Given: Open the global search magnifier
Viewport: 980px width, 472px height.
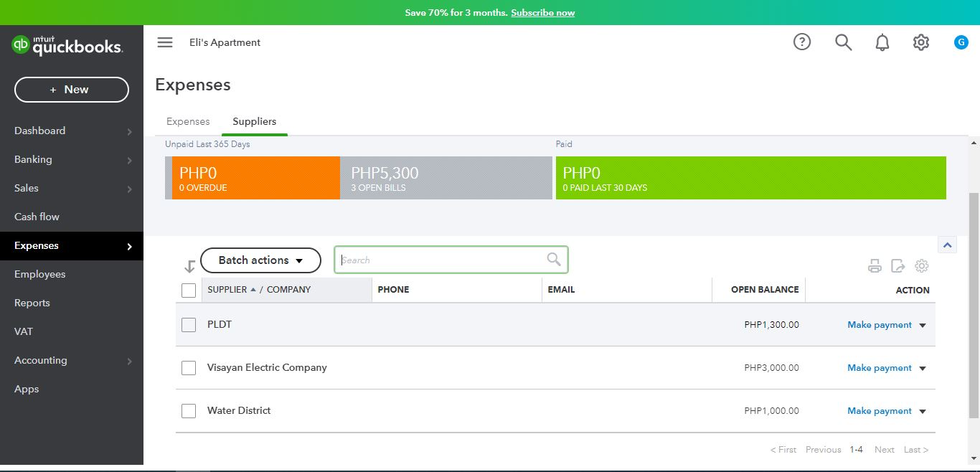Looking at the screenshot, I should pyautogui.click(x=844, y=42).
